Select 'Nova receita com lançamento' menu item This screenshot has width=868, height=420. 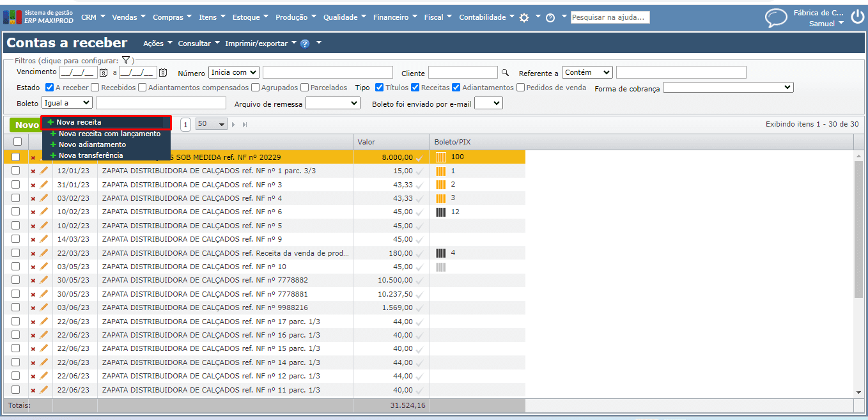109,134
